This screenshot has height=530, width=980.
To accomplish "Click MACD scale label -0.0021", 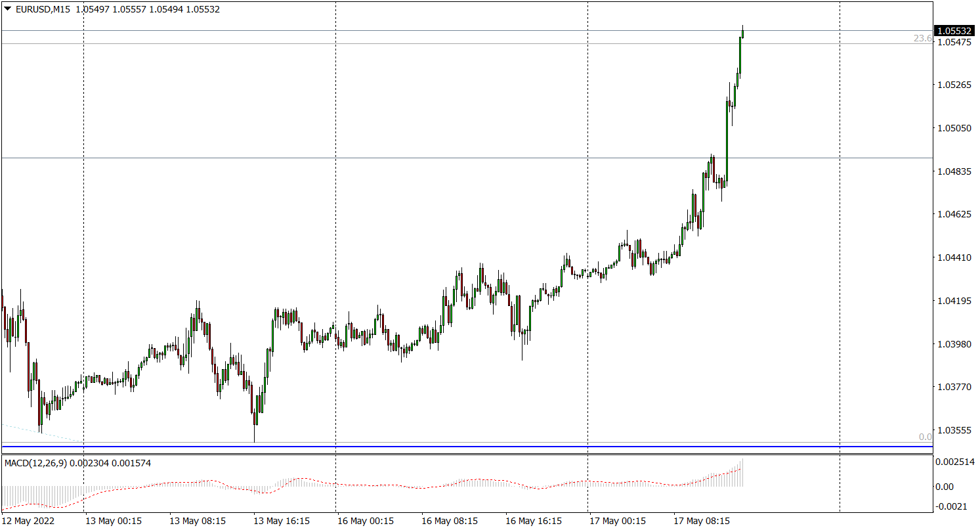I will click(950, 506).
